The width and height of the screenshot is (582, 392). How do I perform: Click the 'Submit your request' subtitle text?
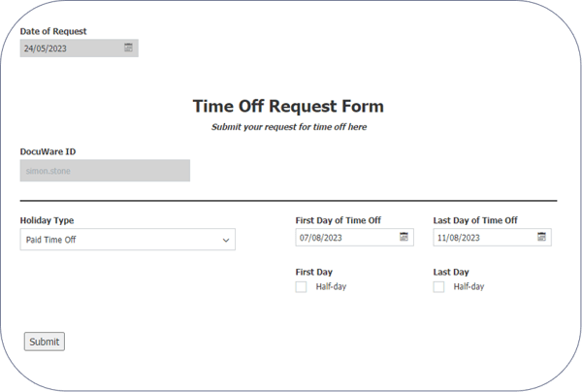(289, 126)
